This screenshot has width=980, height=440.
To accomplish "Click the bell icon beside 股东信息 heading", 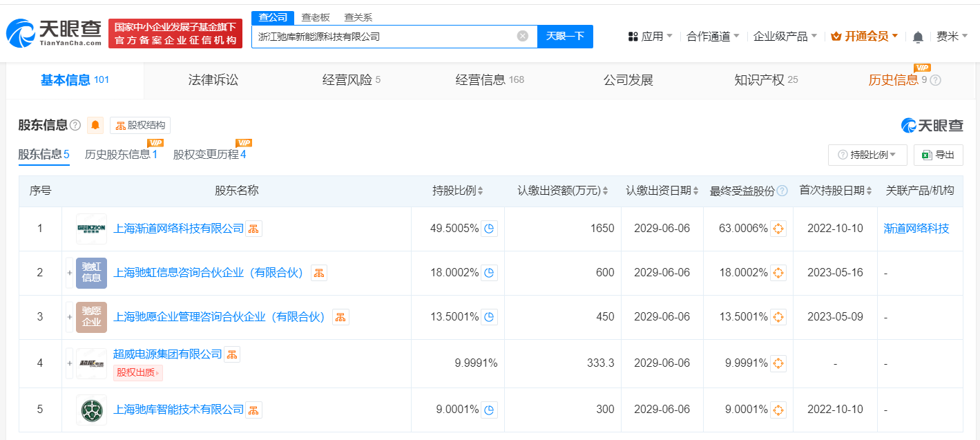I will click(95, 126).
